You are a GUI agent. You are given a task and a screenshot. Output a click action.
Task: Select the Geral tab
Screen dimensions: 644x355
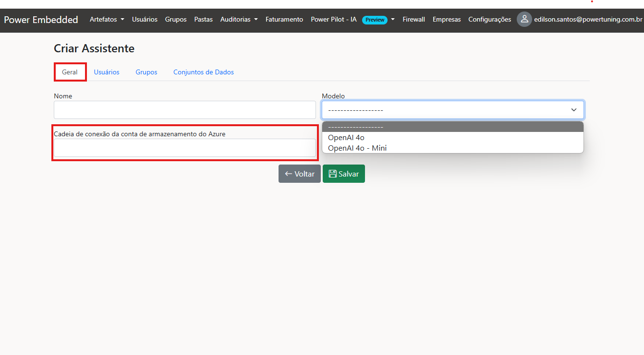pyautogui.click(x=70, y=72)
